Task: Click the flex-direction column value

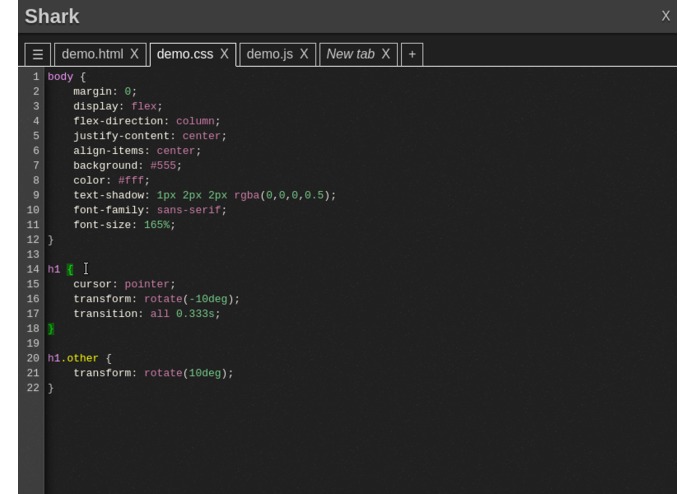Action: pos(195,121)
